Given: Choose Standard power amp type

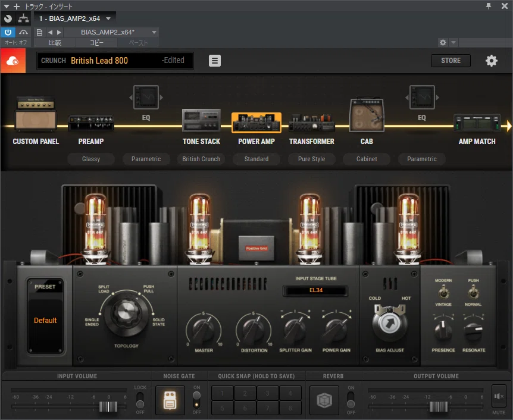Looking at the screenshot, I should [256, 159].
